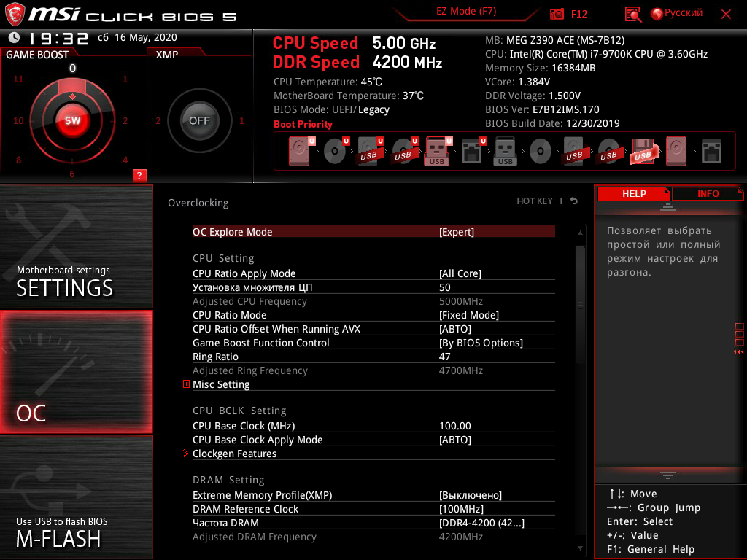This screenshot has width=747, height=560.
Task: Select the UEFI CD/DVD boot device
Action: (x=336, y=151)
